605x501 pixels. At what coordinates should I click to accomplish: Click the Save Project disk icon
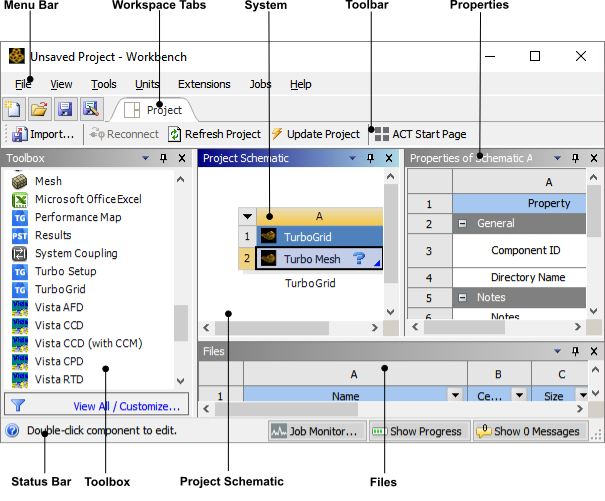66,109
